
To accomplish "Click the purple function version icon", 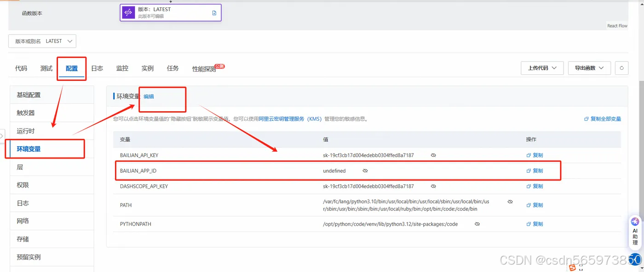I will click(129, 13).
